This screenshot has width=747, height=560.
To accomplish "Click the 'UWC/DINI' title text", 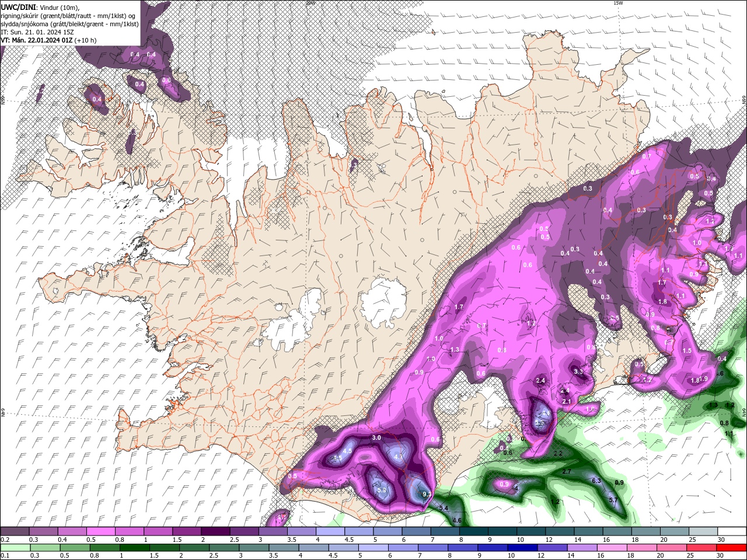I will tap(18, 6).
